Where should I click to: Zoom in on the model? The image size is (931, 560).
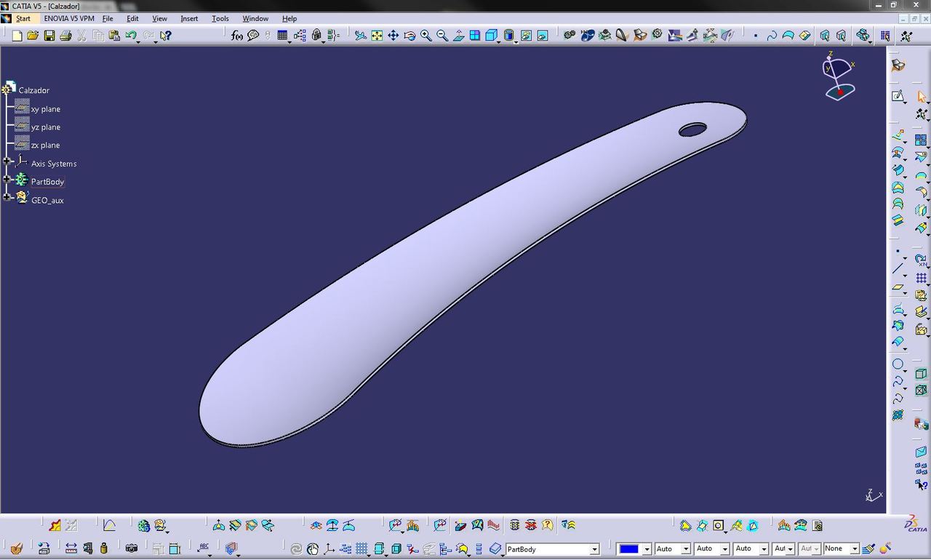(x=426, y=35)
